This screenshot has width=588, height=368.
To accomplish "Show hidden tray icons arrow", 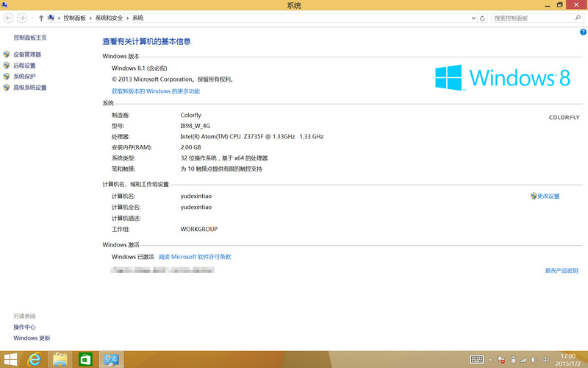I will (490, 360).
